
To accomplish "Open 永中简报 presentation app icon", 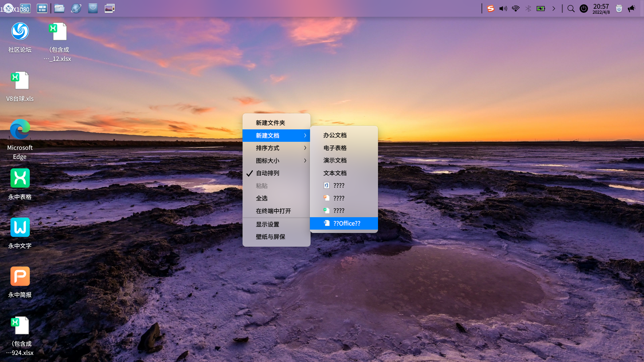I will [20, 276].
